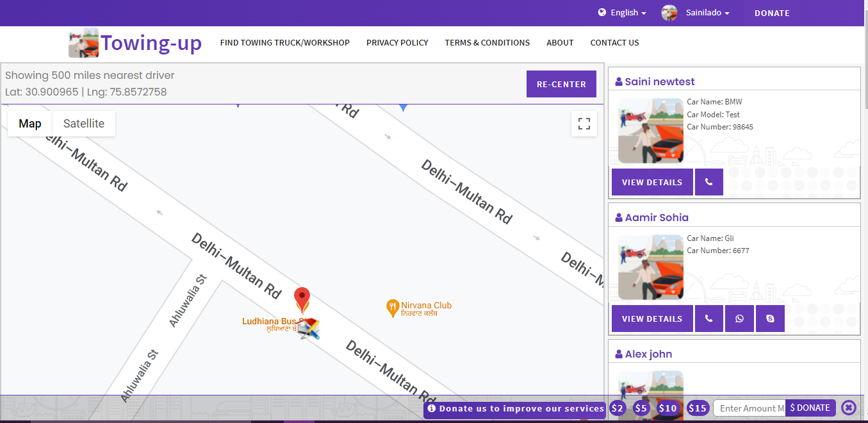
Task: Go to the Privacy Policy page
Action: coord(397,43)
